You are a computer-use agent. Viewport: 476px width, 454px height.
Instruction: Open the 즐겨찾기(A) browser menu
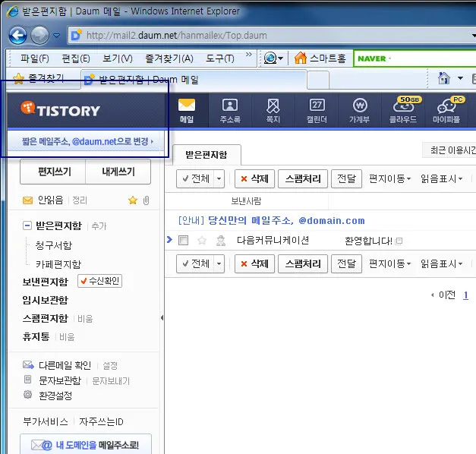point(169,58)
